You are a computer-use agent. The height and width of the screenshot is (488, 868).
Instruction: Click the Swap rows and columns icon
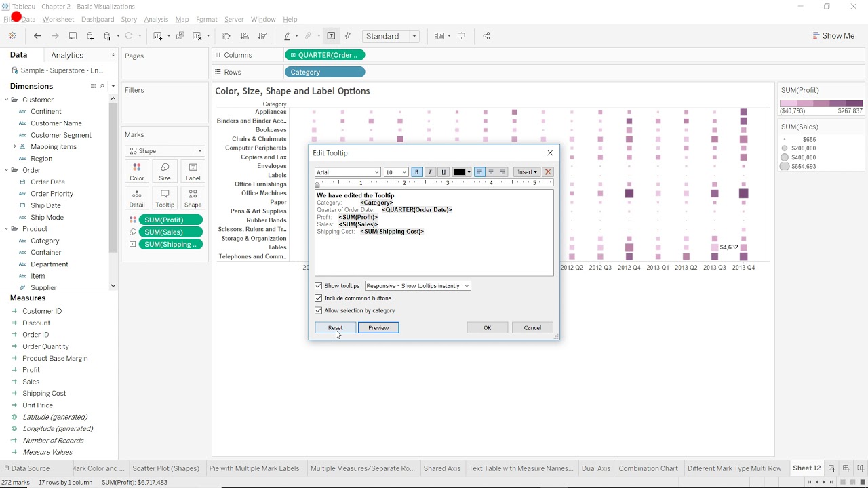(x=226, y=36)
